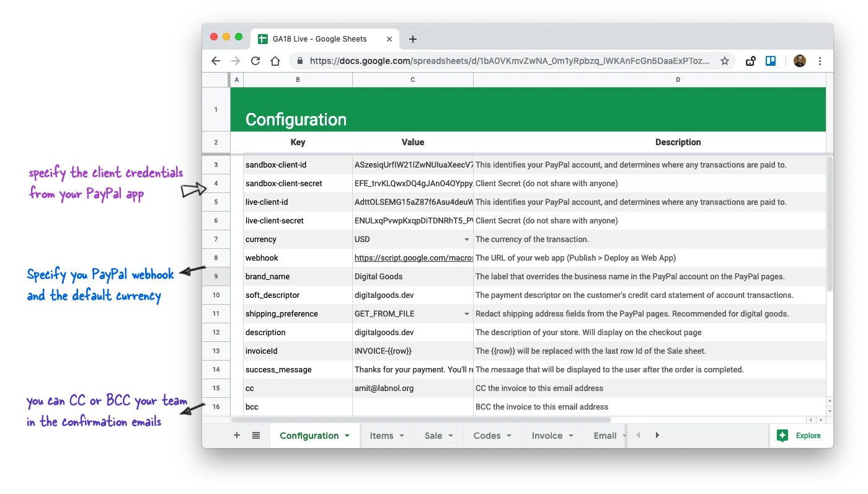Reload the spreadsheet page
Image resolution: width=868 pixels, height=494 pixels.
coord(255,61)
